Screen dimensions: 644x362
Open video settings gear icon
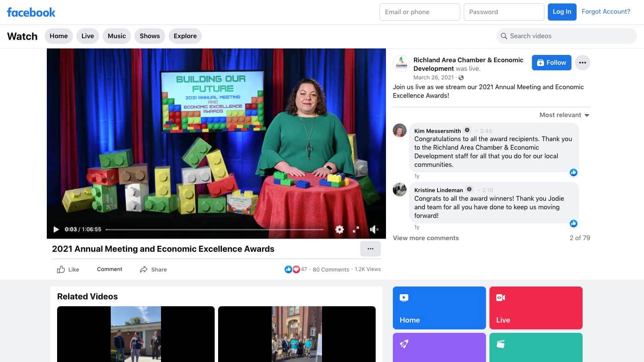339,229
